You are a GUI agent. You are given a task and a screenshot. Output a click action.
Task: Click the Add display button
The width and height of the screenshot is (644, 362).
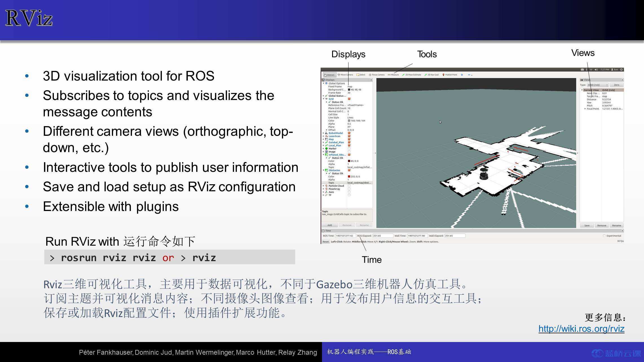tap(330, 225)
